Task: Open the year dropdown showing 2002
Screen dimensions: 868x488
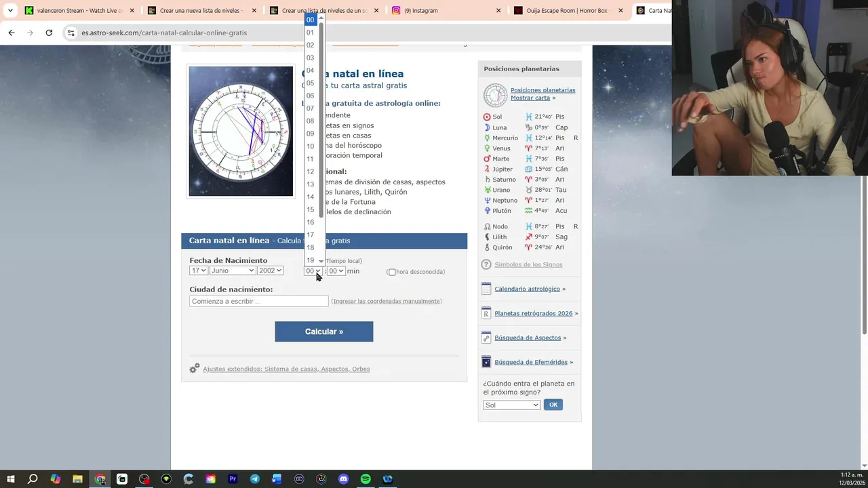Action: click(x=270, y=270)
